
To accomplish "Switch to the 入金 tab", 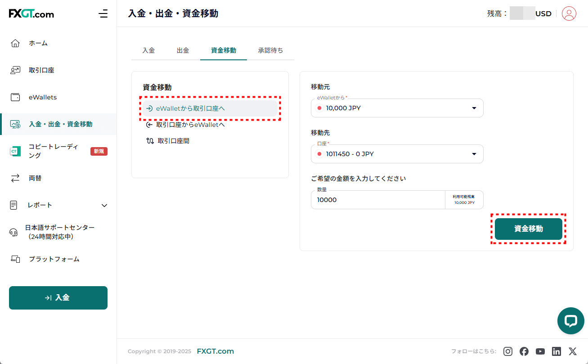I will tap(148, 50).
